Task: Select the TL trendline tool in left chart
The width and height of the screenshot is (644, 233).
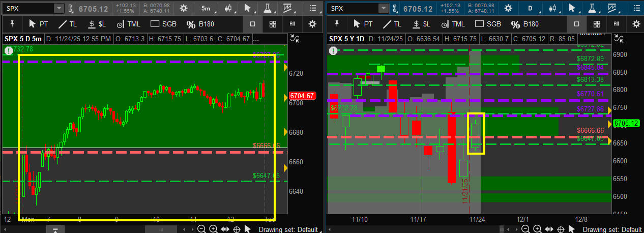Action: [69, 24]
